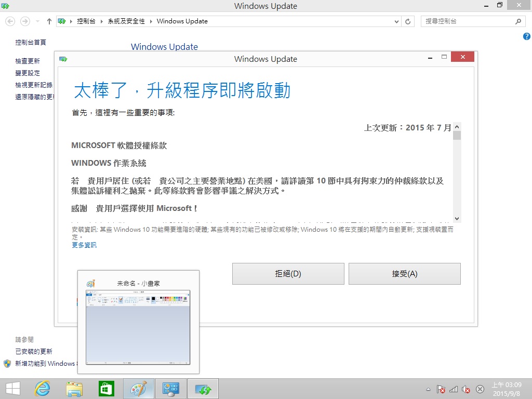Click the dialog's Windows Update title icon
The height and width of the screenshot is (399, 532).
click(63, 59)
